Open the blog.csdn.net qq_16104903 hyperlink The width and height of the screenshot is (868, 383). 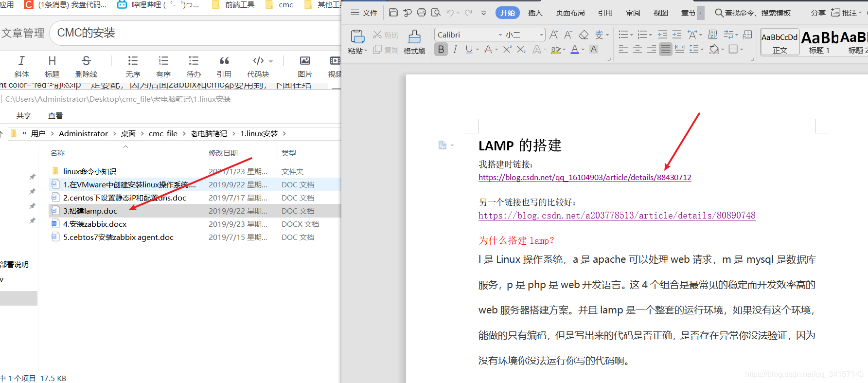click(585, 177)
